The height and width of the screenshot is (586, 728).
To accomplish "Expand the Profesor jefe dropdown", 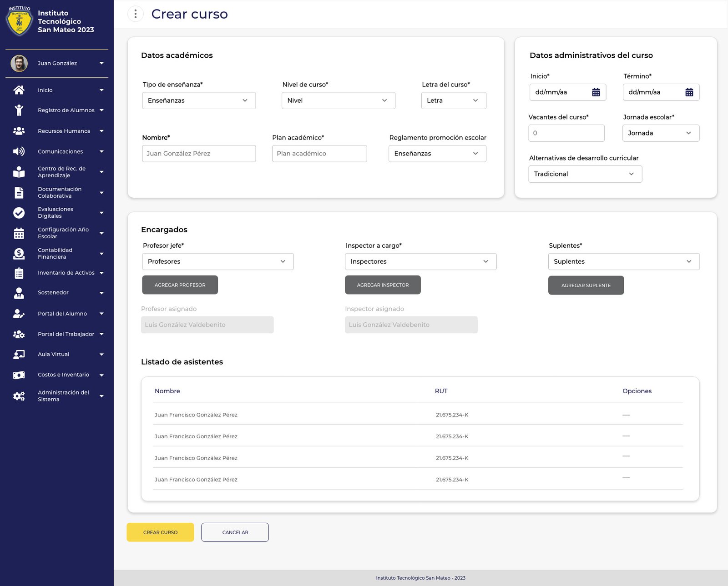I will [x=217, y=261].
